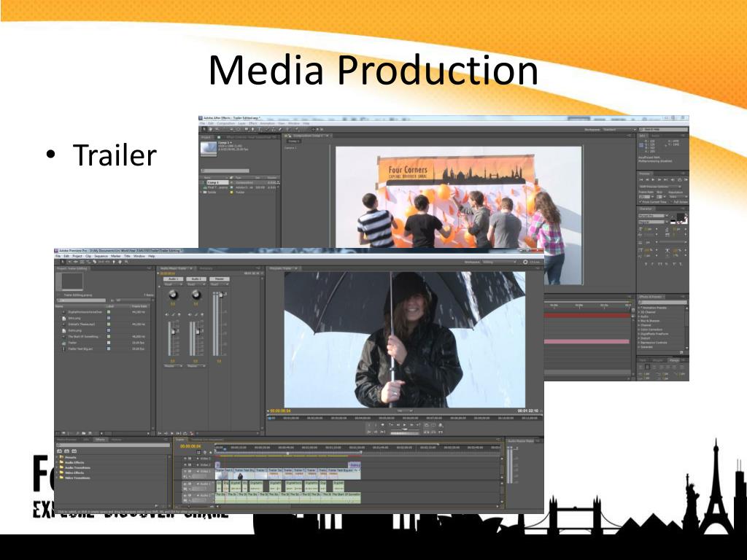Switch to the Effects tab in Premiere
The height and width of the screenshot is (560, 747).
(100, 440)
